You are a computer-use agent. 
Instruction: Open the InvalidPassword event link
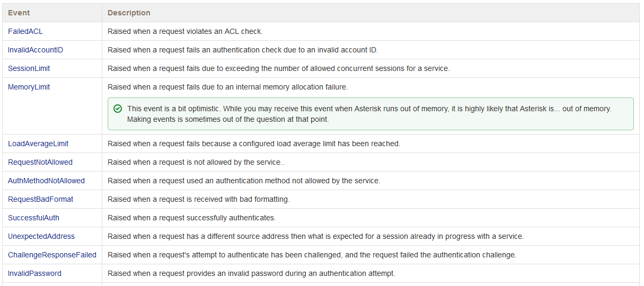(x=34, y=273)
